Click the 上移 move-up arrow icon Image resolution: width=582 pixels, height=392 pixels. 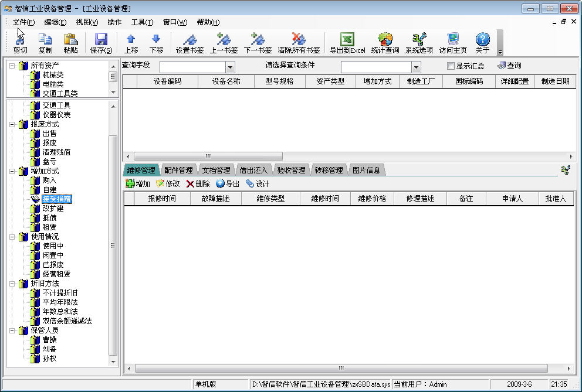point(131,43)
